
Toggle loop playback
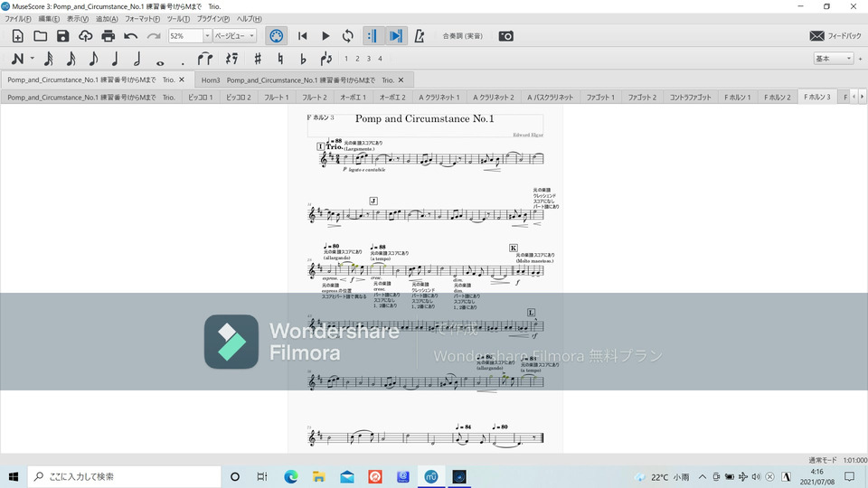pyautogui.click(x=347, y=36)
